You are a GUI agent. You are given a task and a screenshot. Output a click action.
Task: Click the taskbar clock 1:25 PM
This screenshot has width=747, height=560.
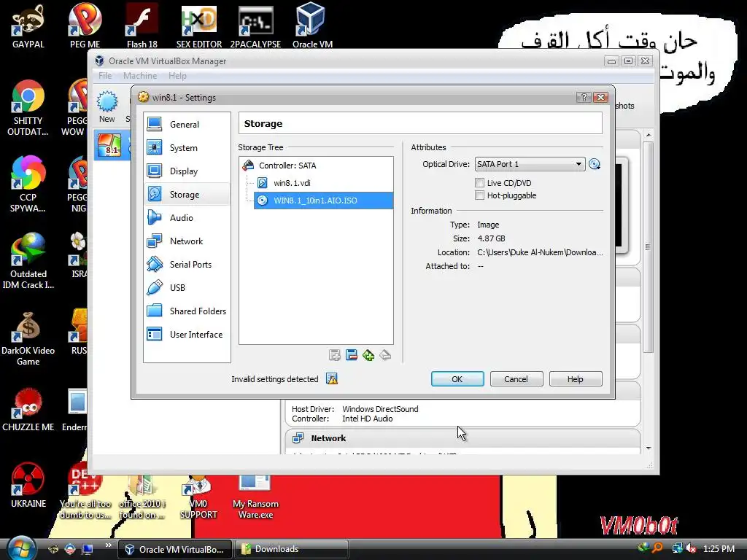(x=719, y=549)
